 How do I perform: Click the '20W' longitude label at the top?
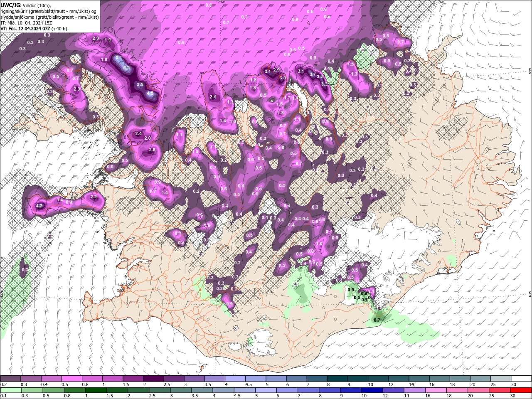click(221, 2)
